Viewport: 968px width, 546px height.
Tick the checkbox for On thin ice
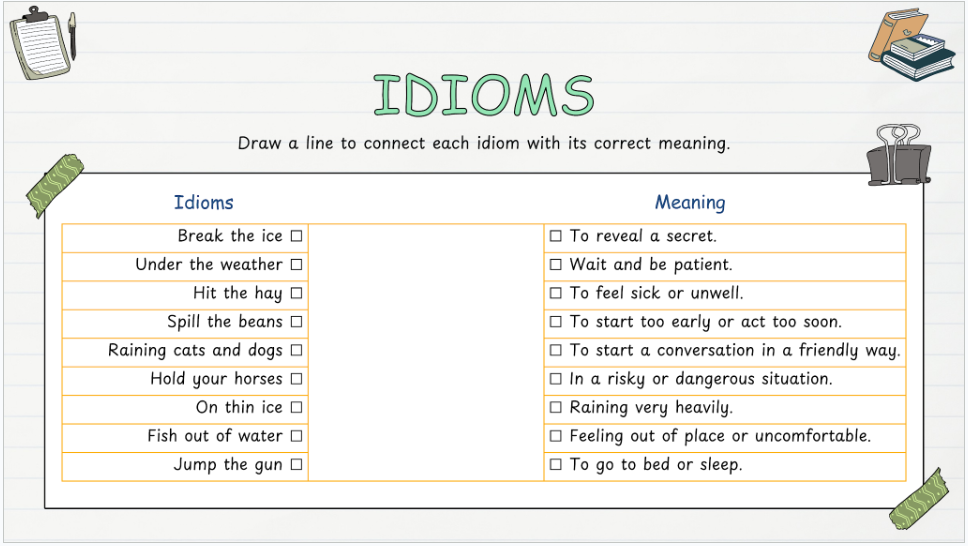tap(296, 408)
